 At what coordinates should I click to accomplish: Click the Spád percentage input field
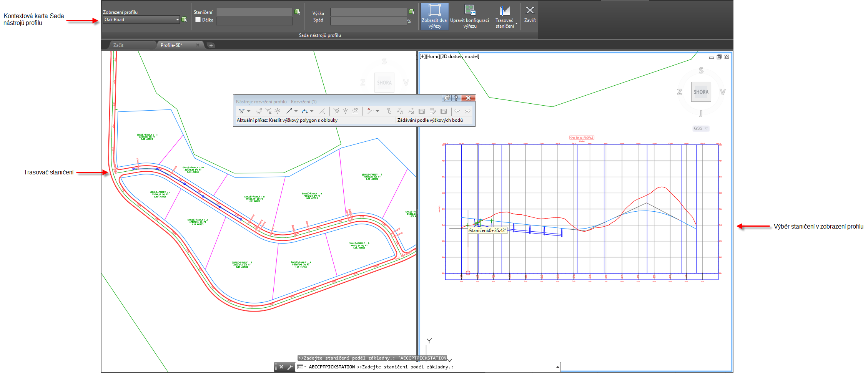pos(368,21)
